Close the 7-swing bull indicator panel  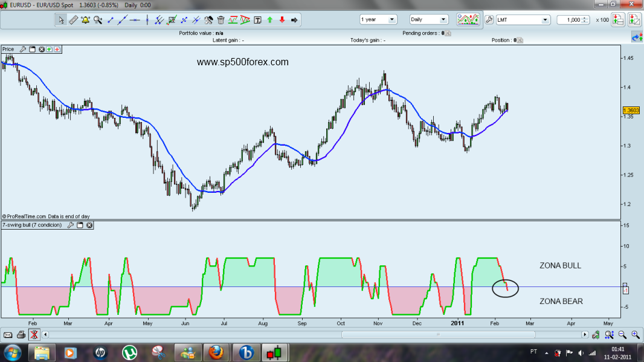(89, 225)
